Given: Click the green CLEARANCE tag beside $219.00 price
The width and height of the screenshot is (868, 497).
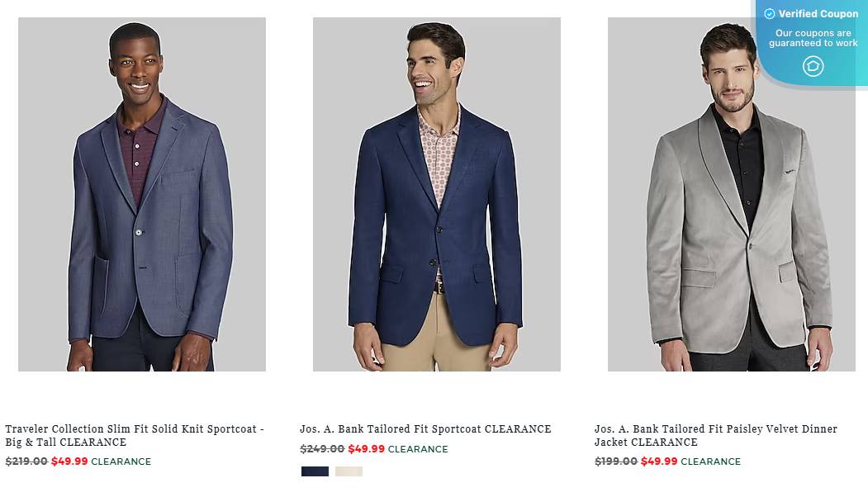Looking at the screenshot, I should click(121, 461).
